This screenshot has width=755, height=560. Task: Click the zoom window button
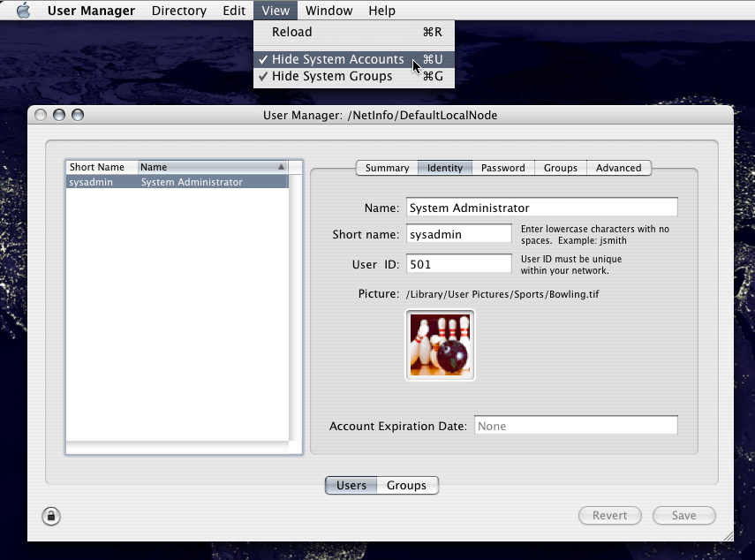click(x=78, y=115)
